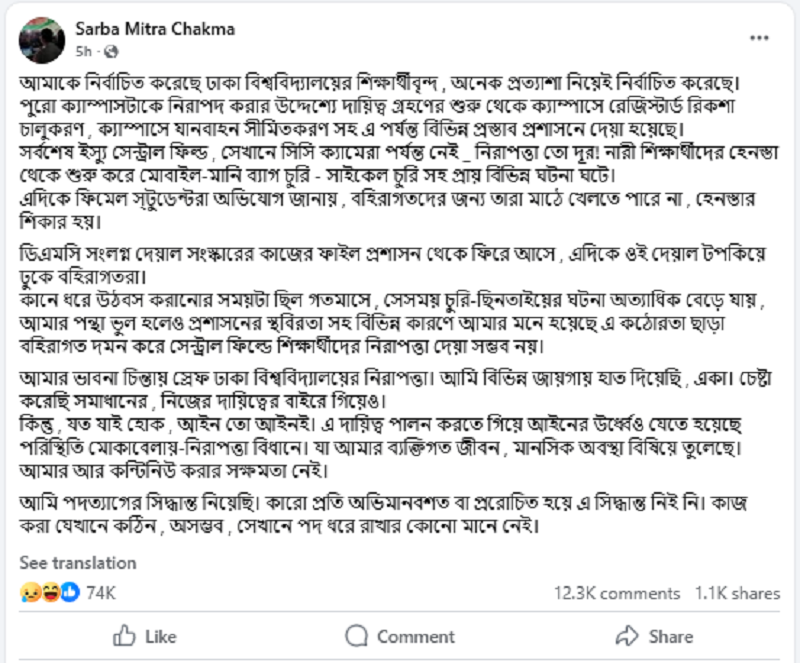Image resolution: width=800 pixels, height=663 pixels.
Task: Click the sad crying reaction emoji
Action: 31,592
